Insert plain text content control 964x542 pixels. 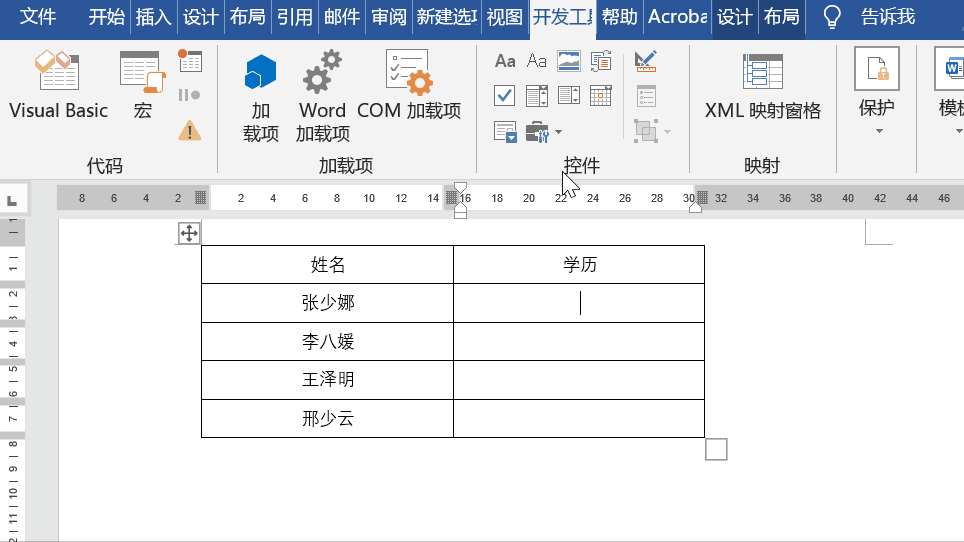537,61
